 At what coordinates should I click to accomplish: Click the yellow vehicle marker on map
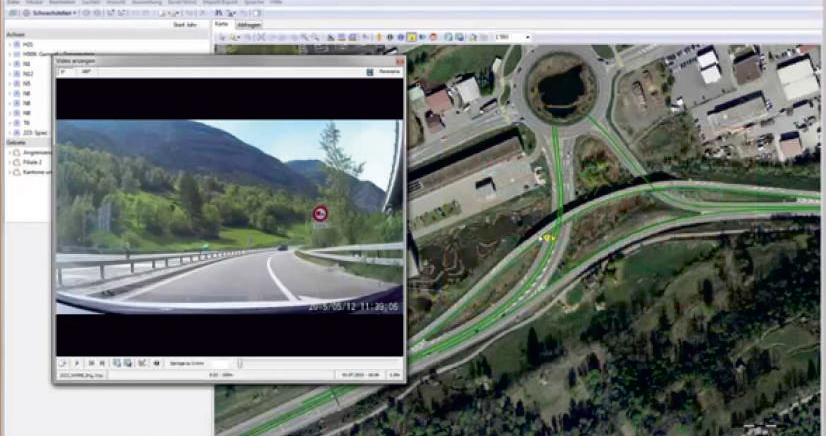[x=547, y=238]
